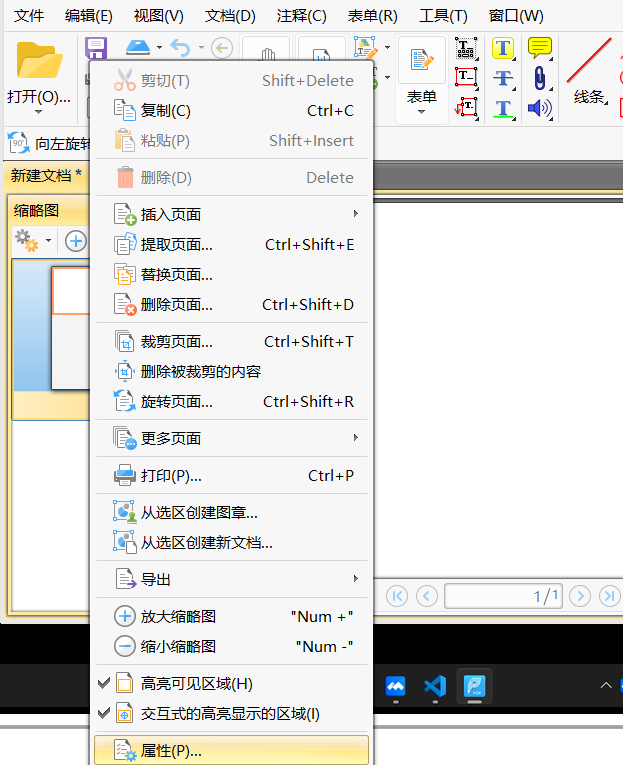The width and height of the screenshot is (623, 765).
Task: Click the scanner icon in toolbar
Action: tap(138, 47)
